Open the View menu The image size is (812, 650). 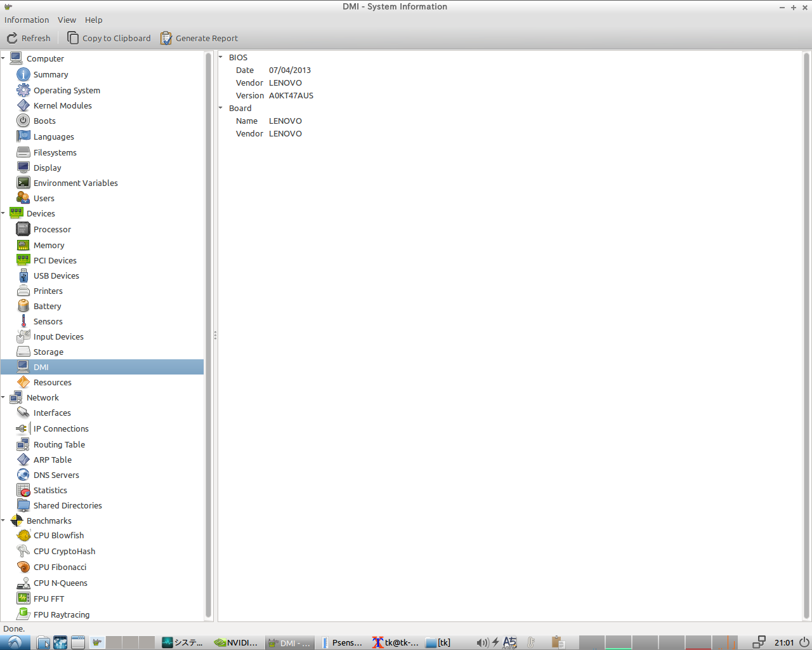click(67, 20)
